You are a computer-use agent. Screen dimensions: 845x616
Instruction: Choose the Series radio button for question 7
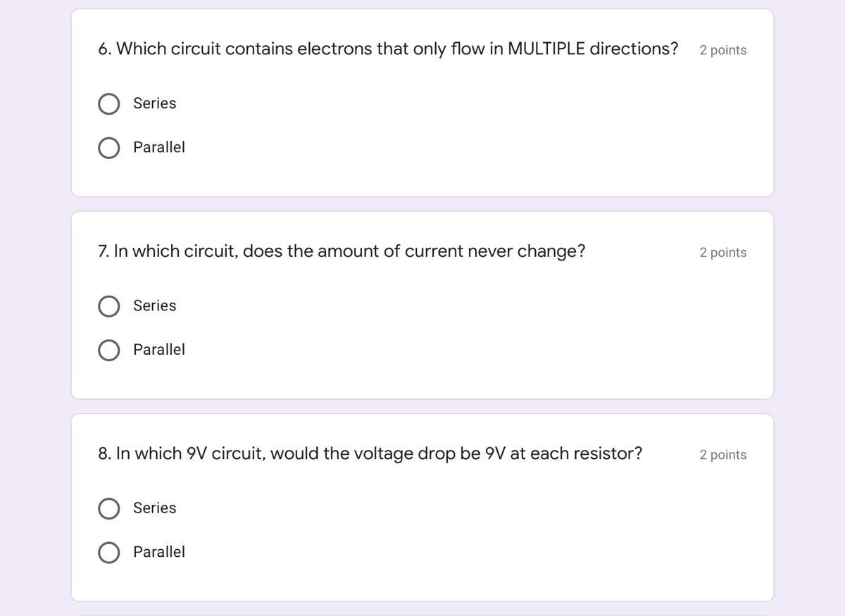[x=108, y=306]
